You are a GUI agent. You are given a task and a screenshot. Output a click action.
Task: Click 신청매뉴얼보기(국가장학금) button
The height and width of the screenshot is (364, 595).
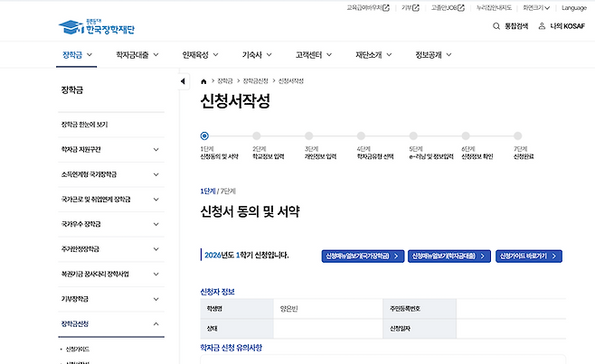point(363,257)
